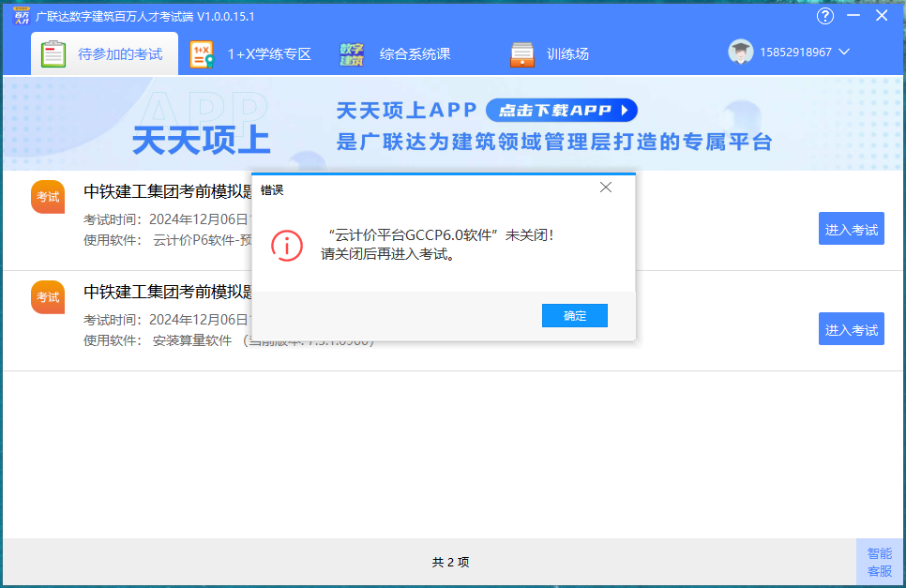Click the orange 考试 badge of second exam
906x588 pixels.
48,297
